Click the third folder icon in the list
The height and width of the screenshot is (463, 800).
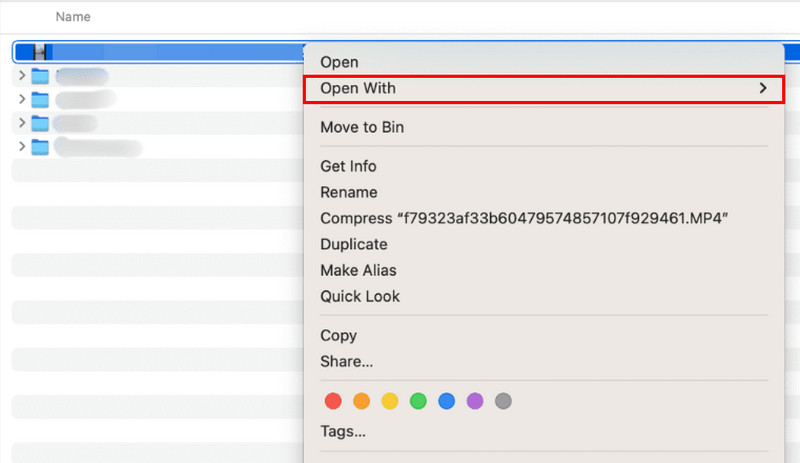click(40, 123)
